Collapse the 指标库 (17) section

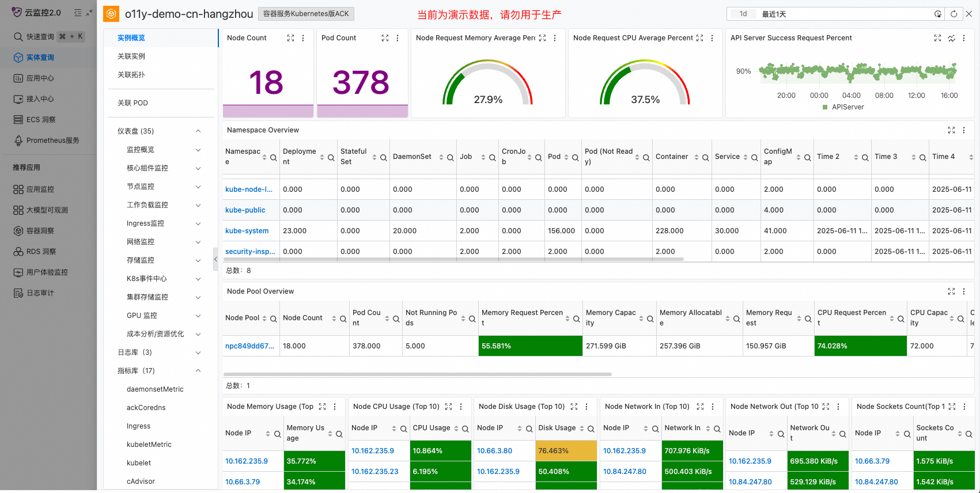198,371
